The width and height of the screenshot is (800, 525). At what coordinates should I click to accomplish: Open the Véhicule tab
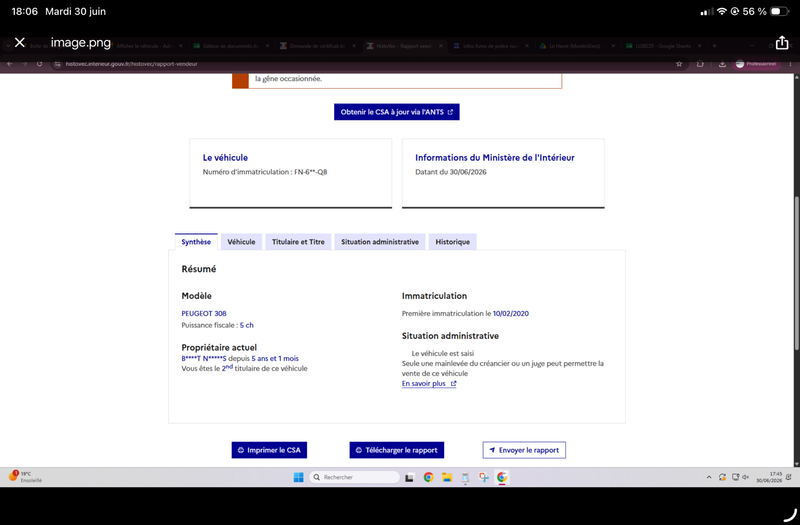coord(241,242)
